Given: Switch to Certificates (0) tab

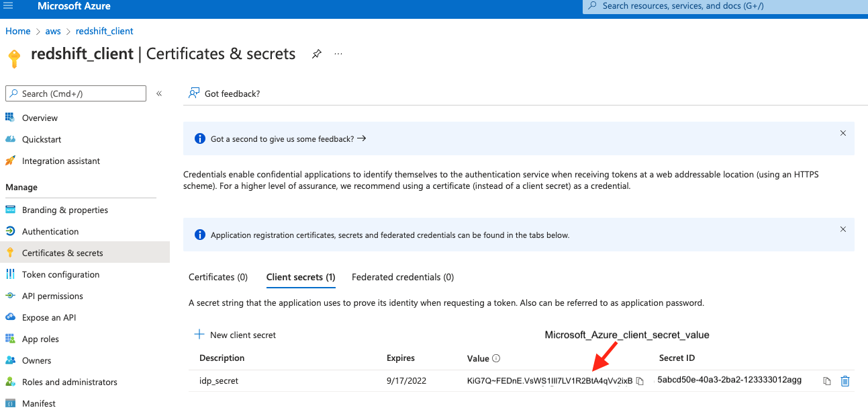Looking at the screenshot, I should point(218,277).
